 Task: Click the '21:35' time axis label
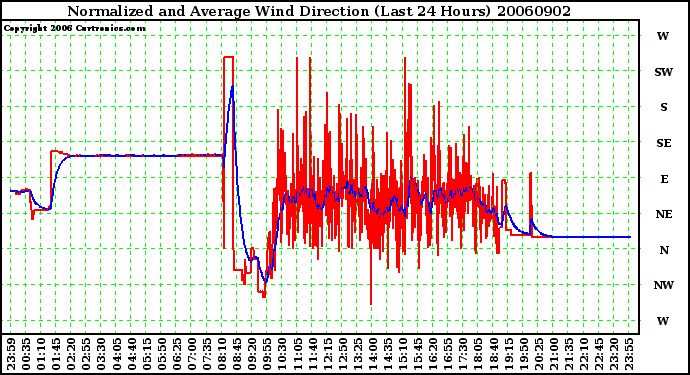point(569,354)
